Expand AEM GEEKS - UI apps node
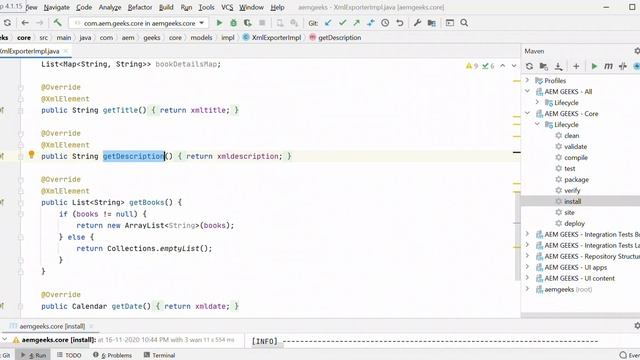Image resolution: width=640 pixels, height=360 pixels. click(x=527, y=267)
